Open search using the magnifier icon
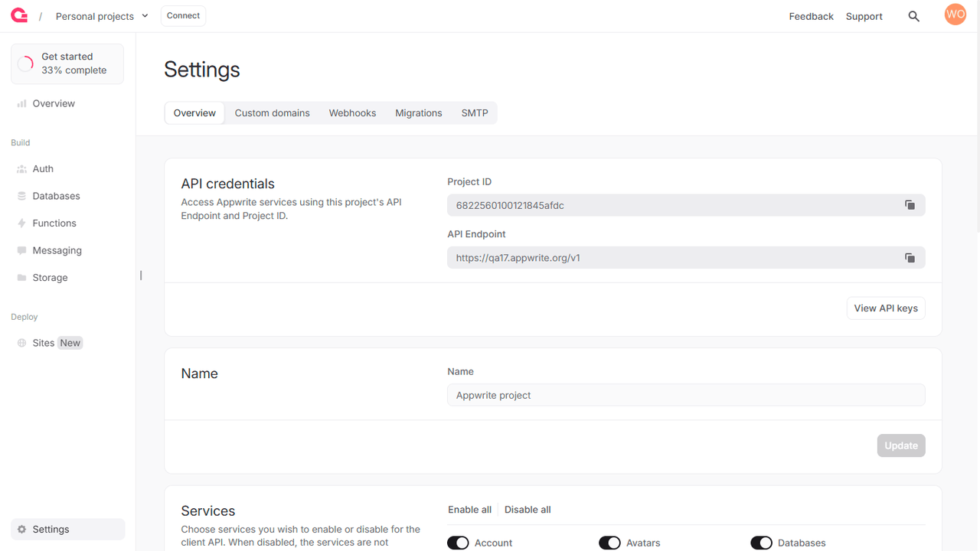Image resolution: width=980 pixels, height=551 pixels. point(913,15)
